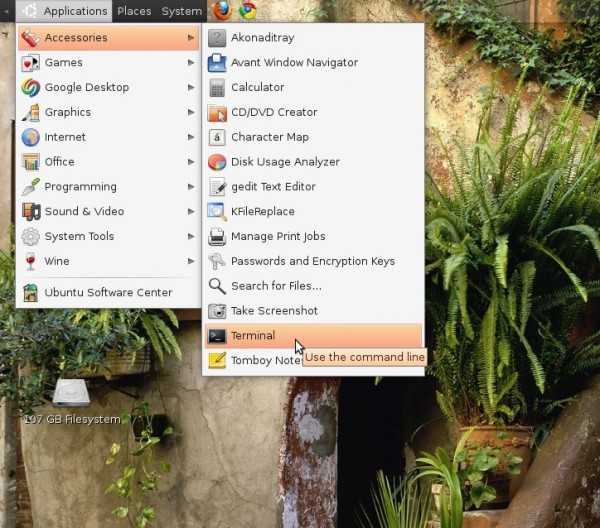Viewport: 600px width, 528px height.
Task: Click the Tomboy Notes icon
Action: click(x=217, y=360)
